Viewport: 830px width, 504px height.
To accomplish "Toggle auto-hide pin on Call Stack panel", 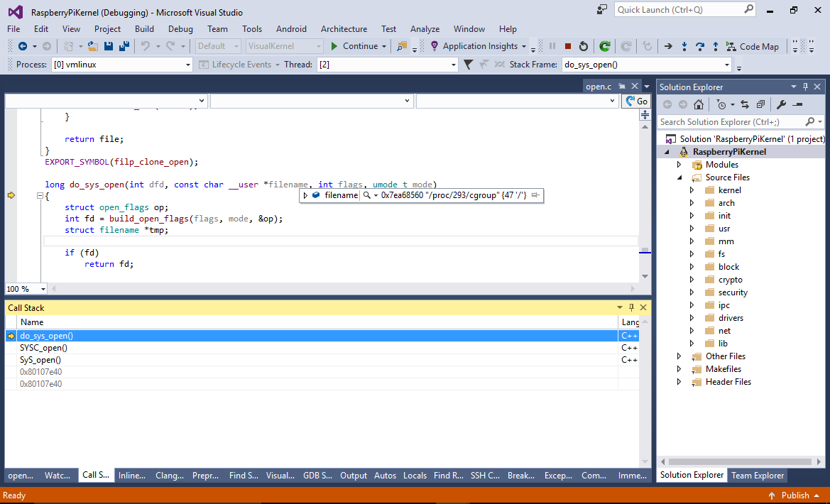I will point(631,307).
